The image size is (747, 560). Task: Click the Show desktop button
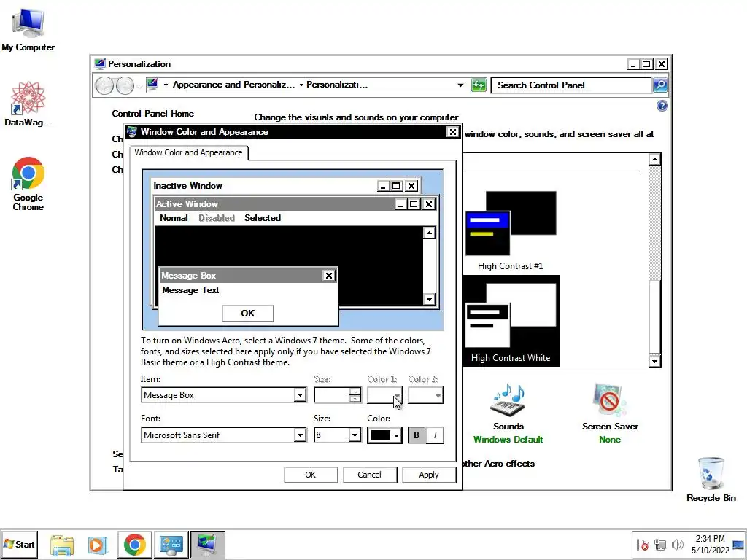[738, 544]
